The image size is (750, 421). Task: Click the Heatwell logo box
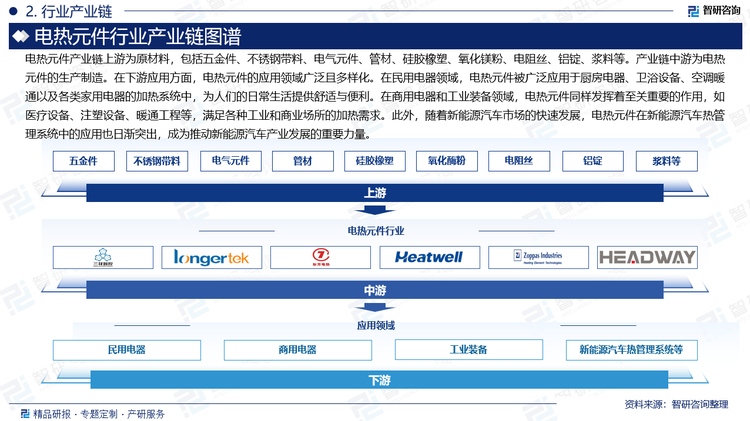click(x=430, y=257)
